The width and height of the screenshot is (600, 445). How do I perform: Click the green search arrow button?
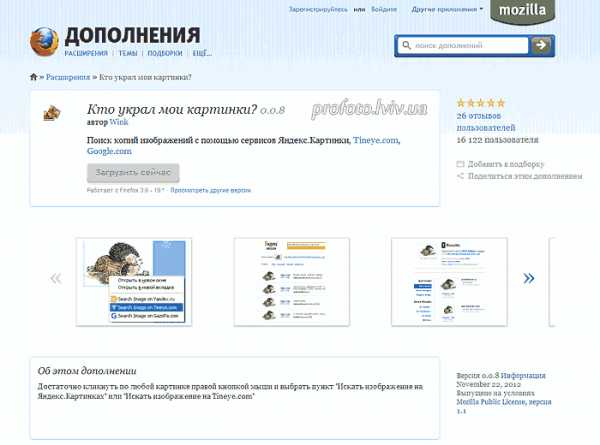click(x=541, y=46)
